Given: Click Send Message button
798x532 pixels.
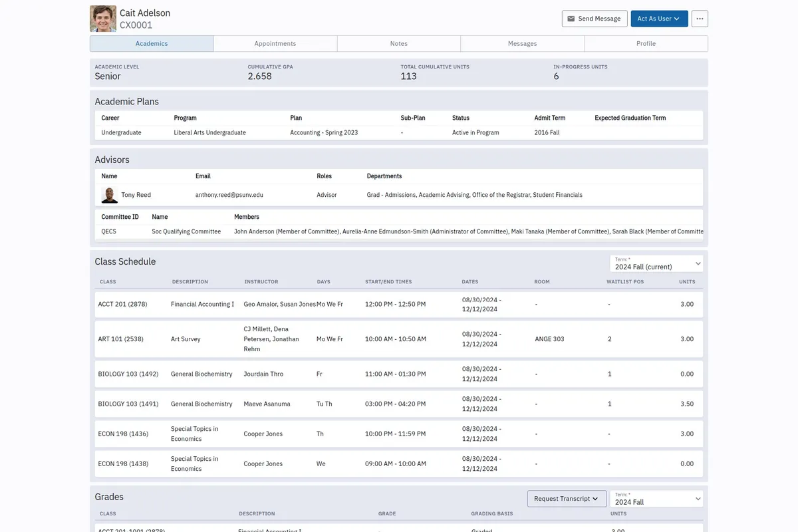Looking at the screenshot, I should 593,19.
